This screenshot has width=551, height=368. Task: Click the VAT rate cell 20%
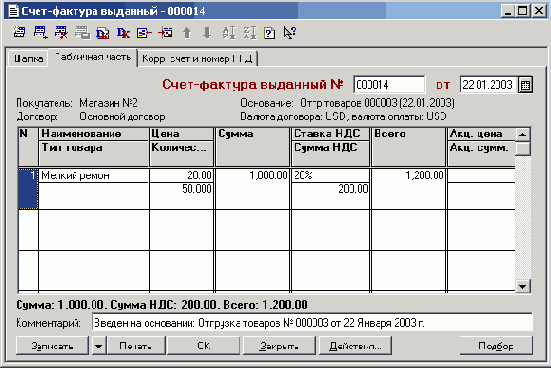pos(330,175)
